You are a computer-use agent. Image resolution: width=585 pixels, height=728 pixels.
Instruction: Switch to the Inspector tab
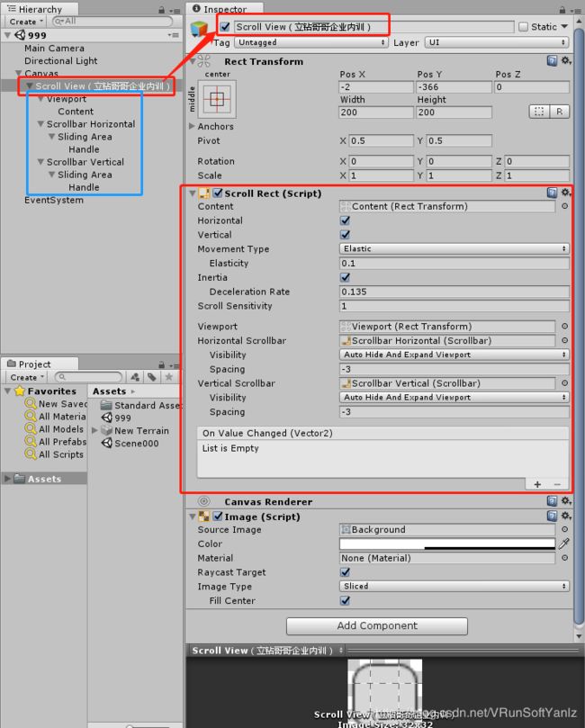[224, 9]
